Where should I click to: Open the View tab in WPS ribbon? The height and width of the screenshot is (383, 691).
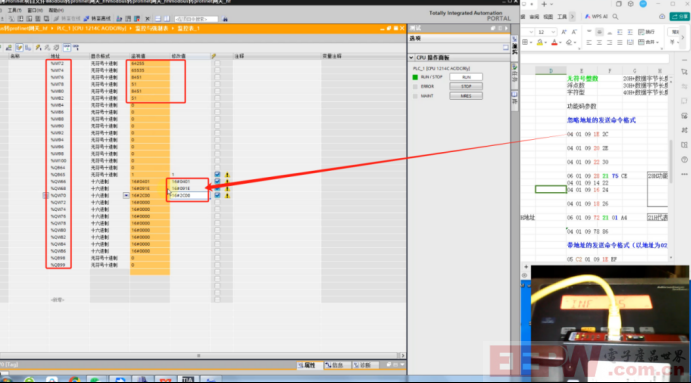(548, 17)
